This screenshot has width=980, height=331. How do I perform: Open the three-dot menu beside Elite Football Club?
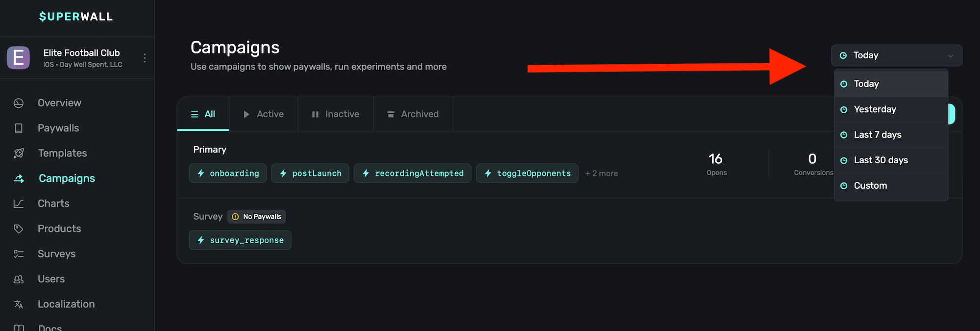click(x=145, y=58)
